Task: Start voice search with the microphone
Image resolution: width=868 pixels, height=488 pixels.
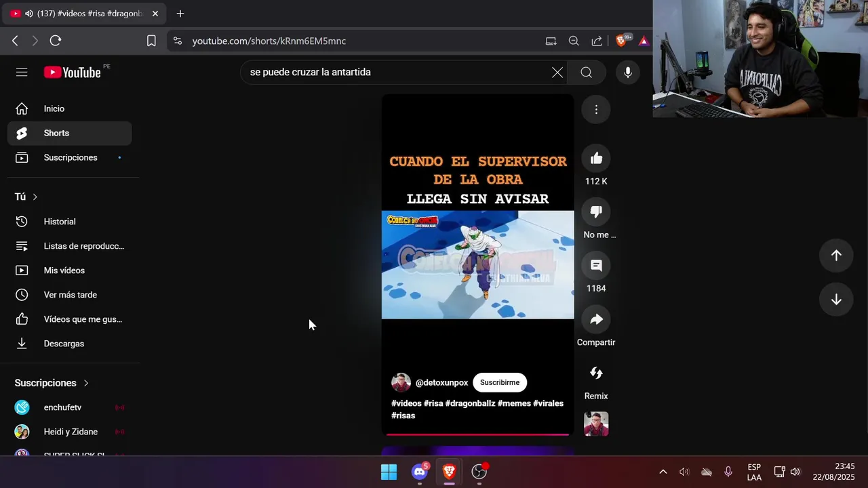Action: (628, 72)
